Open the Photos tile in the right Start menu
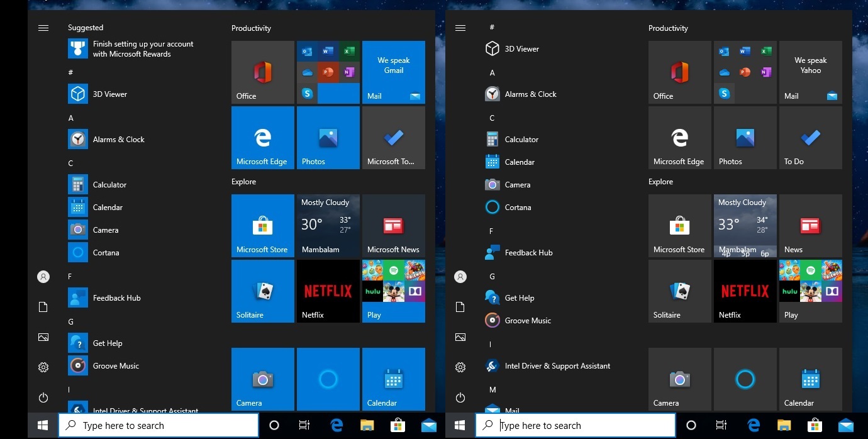The image size is (868, 439). [x=745, y=138]
